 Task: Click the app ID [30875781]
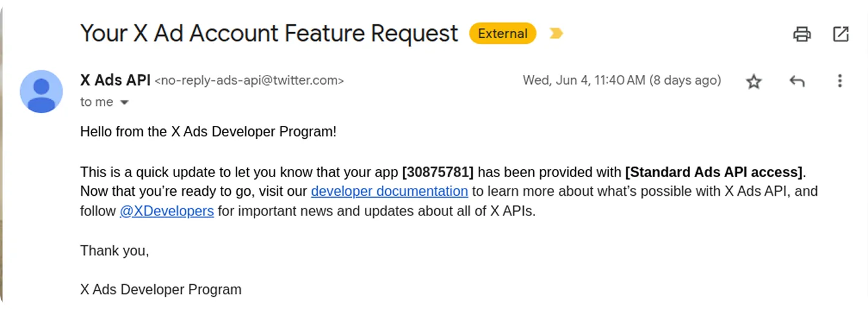tap(438, 172)
